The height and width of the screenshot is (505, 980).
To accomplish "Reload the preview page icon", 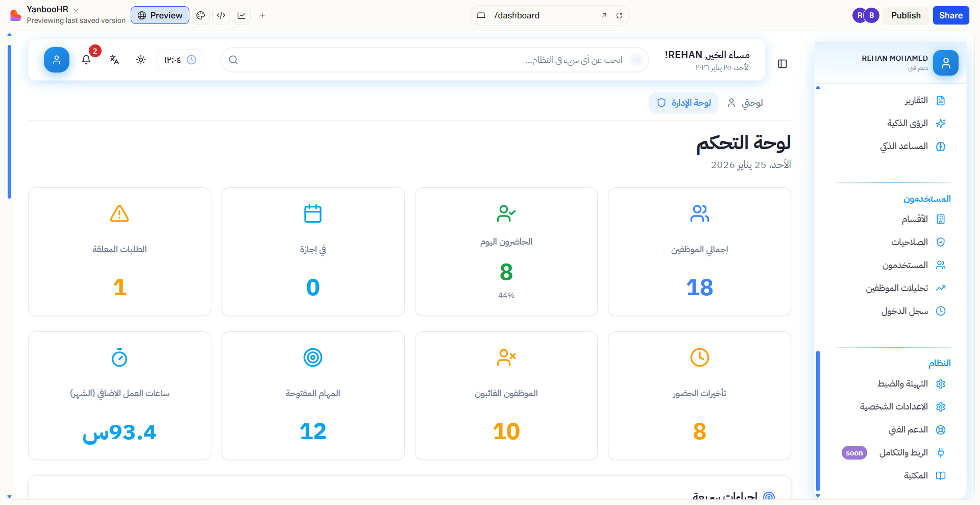I will click(x=619, y=15).
